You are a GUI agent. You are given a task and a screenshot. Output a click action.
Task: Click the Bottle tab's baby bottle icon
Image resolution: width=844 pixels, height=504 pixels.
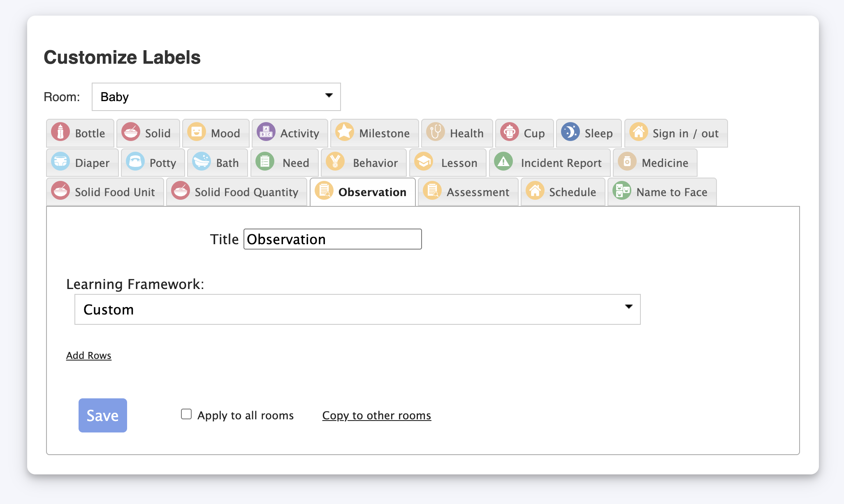[60, 132]
